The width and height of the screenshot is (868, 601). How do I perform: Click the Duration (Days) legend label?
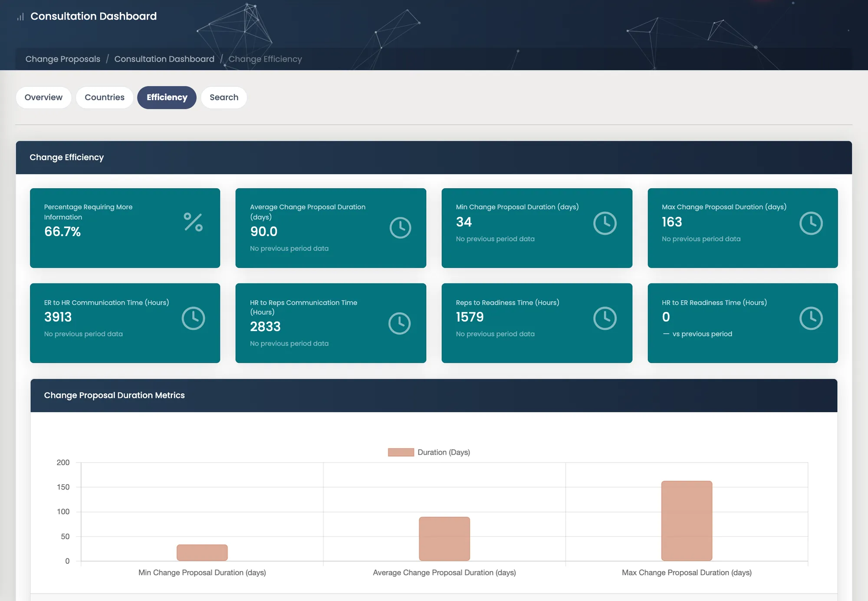pos(444,452)
